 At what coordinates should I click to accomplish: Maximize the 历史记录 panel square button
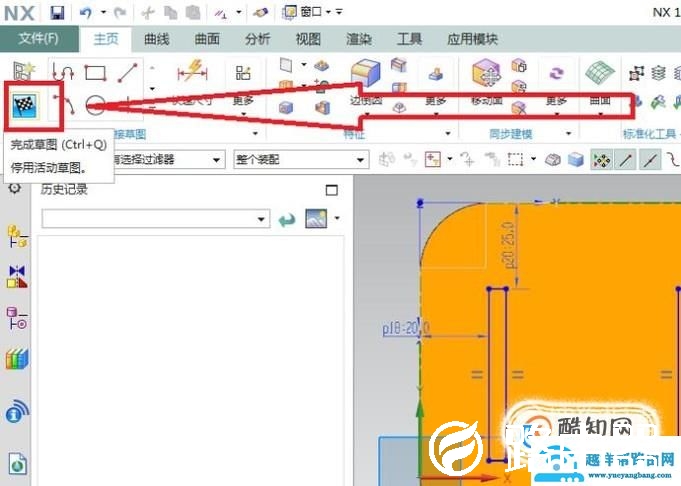coord(332,190)
